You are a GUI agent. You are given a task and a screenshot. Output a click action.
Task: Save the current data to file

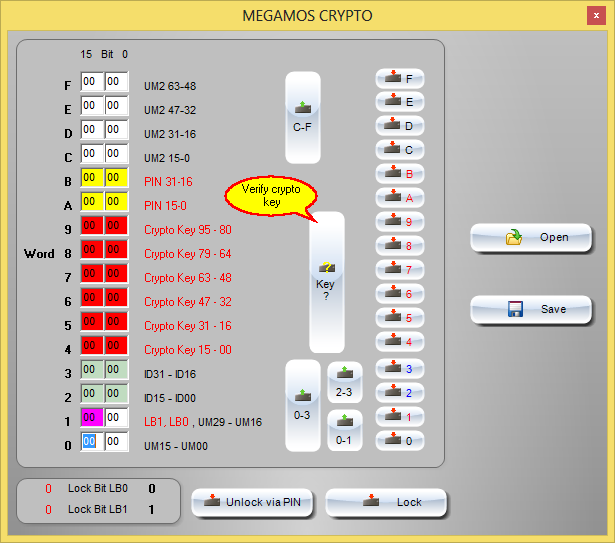(531, 309)
